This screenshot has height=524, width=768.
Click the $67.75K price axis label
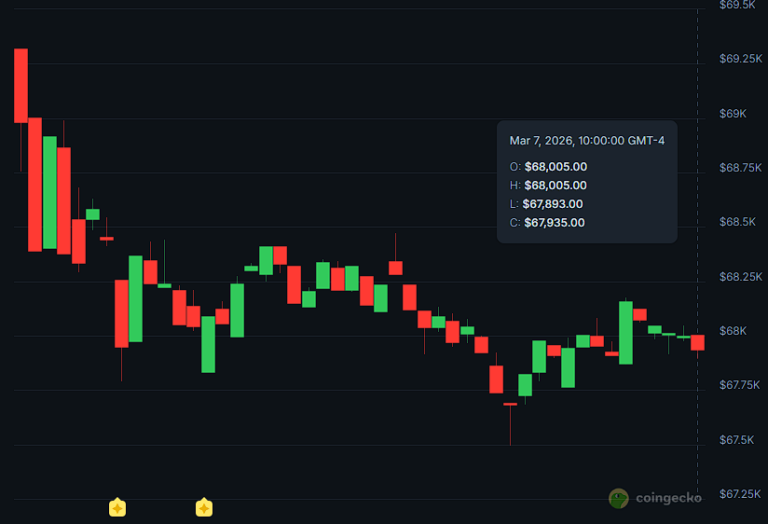point(741,385)
